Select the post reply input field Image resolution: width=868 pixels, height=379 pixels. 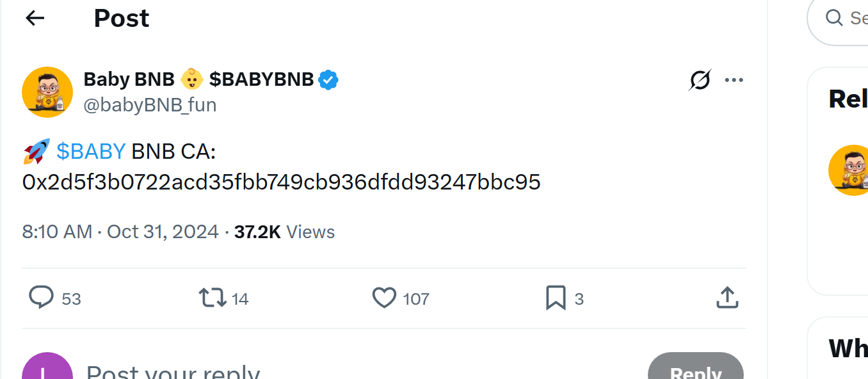pos(173,370)
